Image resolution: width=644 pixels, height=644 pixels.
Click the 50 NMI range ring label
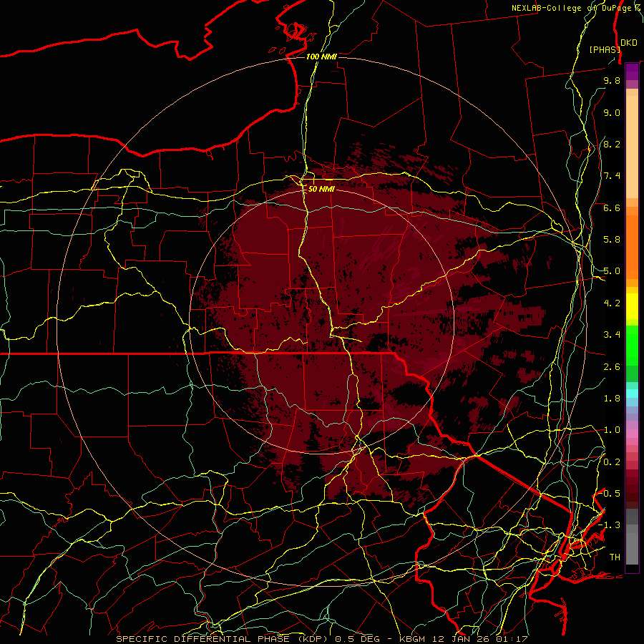(321, 189)
